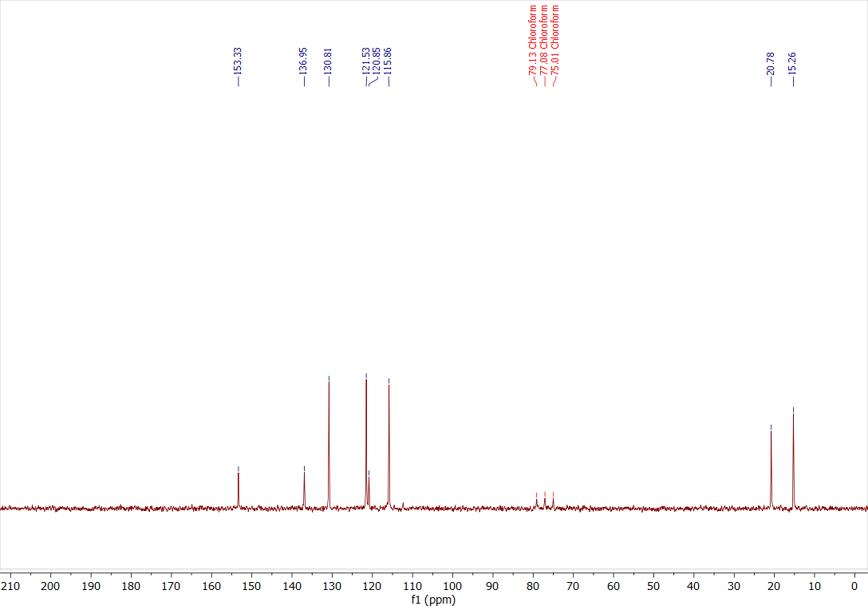Click the 0 ppm axis tick label
This screenshot has height=606, width=868.
point(853,585)
